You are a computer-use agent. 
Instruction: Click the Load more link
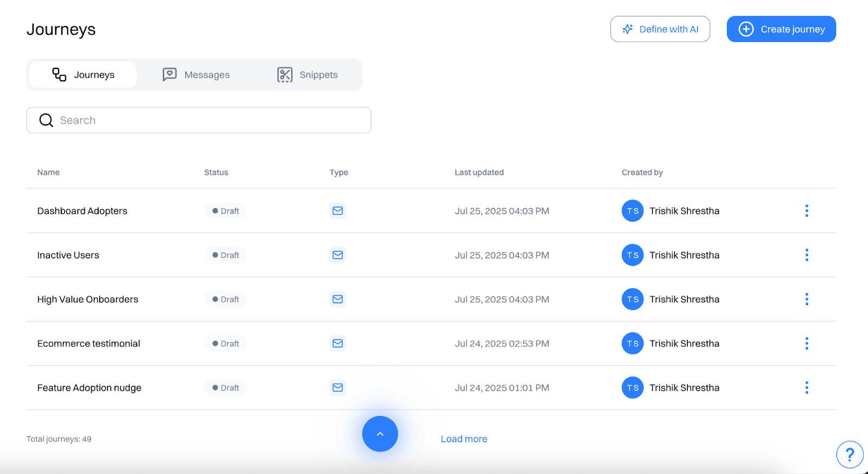(x=464, y=439)
